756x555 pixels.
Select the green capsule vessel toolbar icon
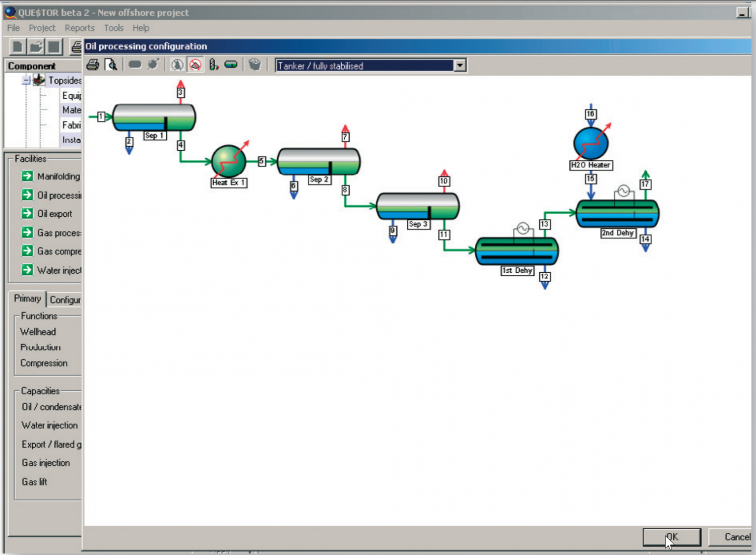point(231,65)
